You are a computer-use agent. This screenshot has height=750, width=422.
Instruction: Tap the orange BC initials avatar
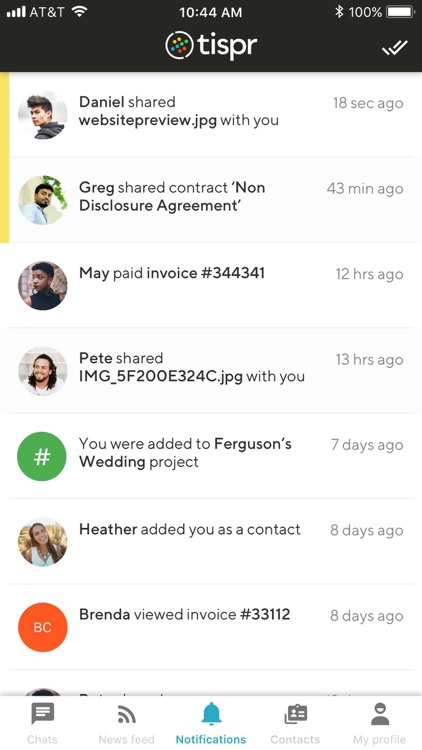43,627
